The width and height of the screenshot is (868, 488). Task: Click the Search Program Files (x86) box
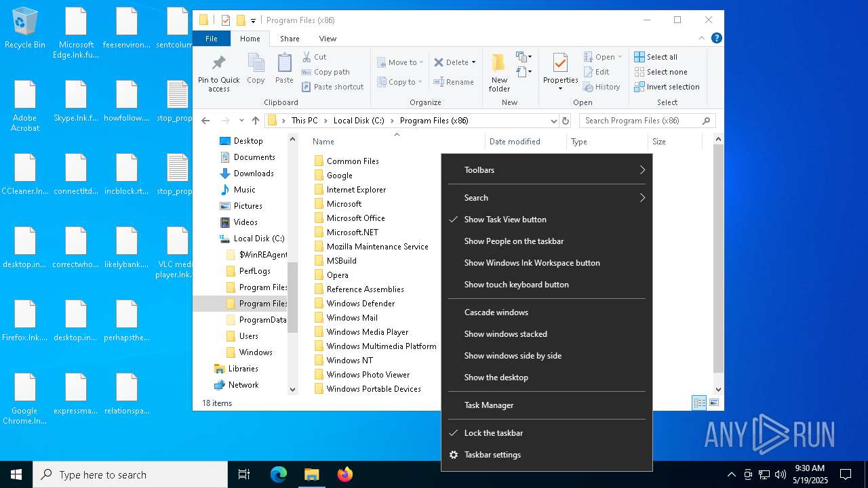[647, 121]
